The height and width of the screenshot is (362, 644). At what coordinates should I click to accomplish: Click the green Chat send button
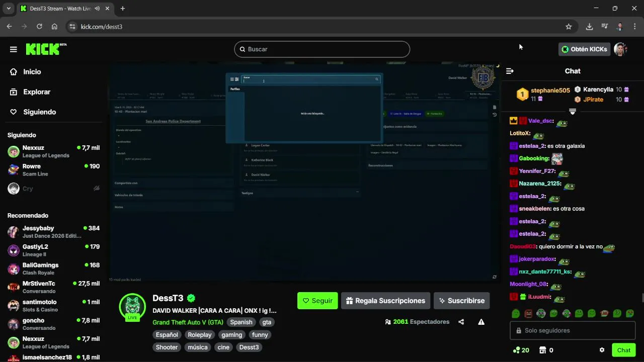coord(624,350)
